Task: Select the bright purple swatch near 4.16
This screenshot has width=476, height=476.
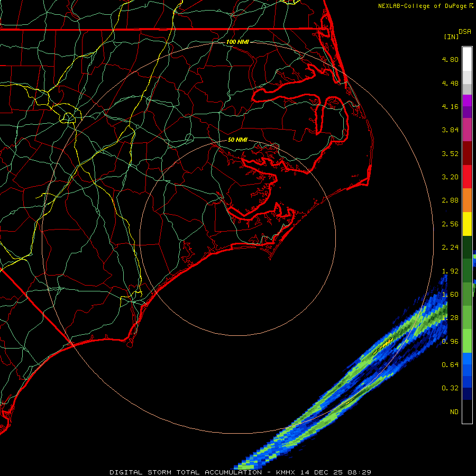Action: coord(467,100)
